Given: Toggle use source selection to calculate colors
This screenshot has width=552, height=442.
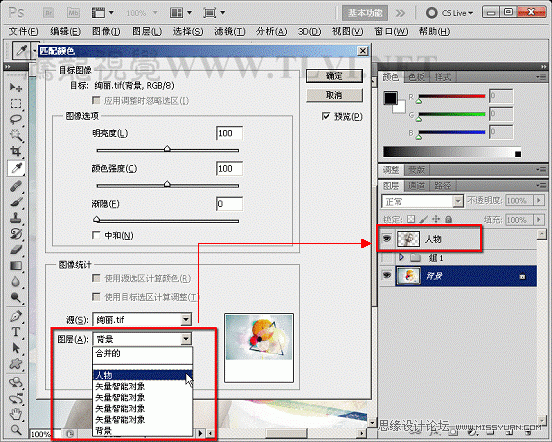Looking at the screenshot, I should click(x=96, y=278).
